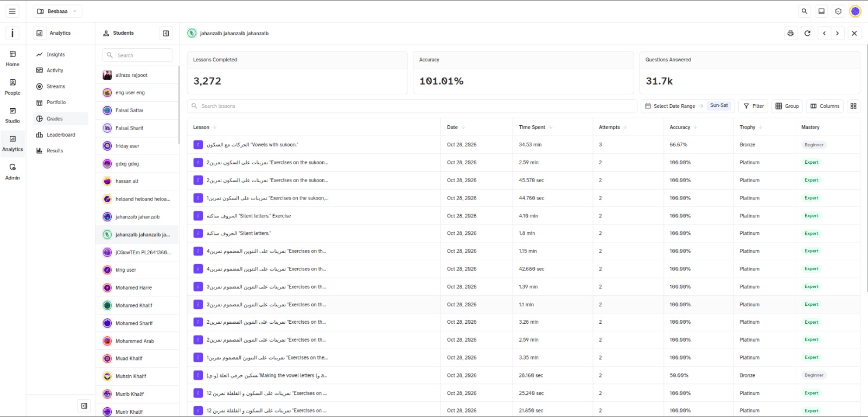Open Results section
This screenshot has width=868, height=417.
pos(61,151)
